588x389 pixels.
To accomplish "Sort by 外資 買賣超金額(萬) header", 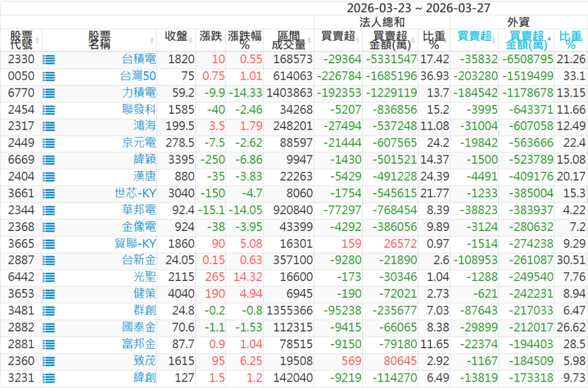I will click(x=526, y=40).
